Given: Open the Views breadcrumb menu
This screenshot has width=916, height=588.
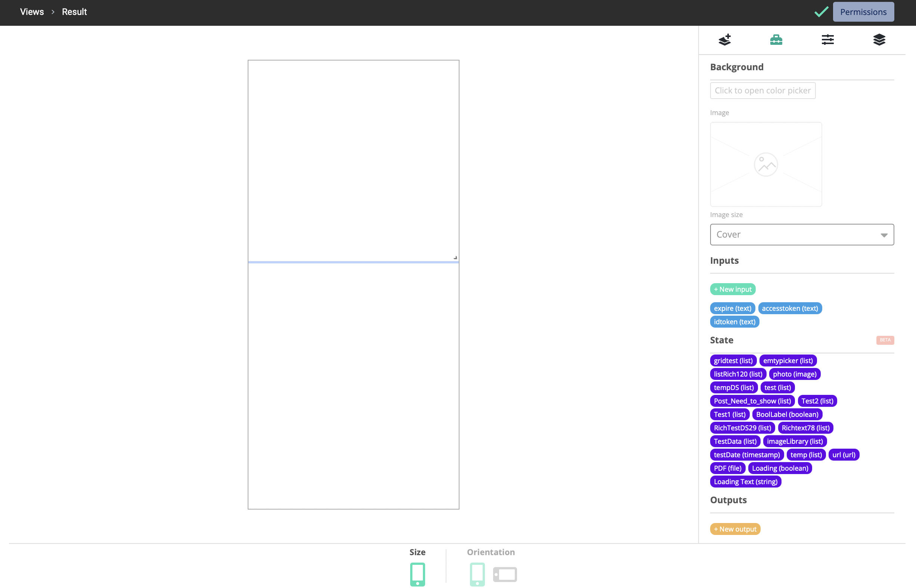Looking at the screenshot, I should click(31, 11).
